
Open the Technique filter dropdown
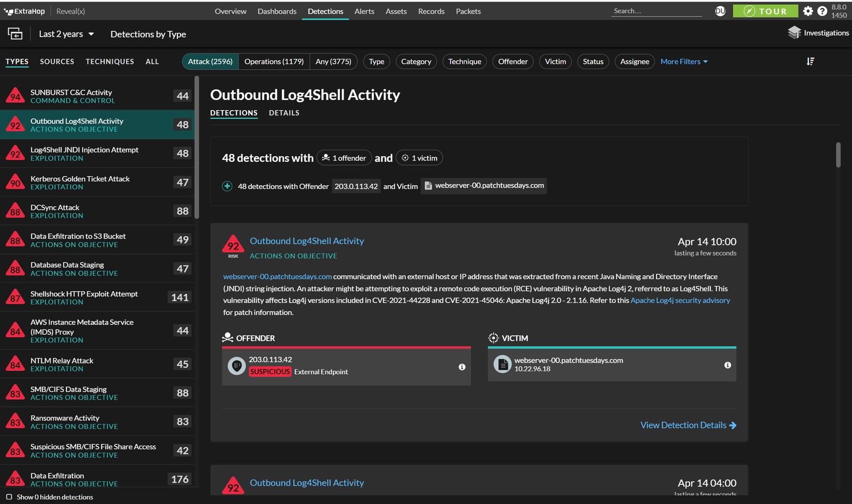[465, 62]
